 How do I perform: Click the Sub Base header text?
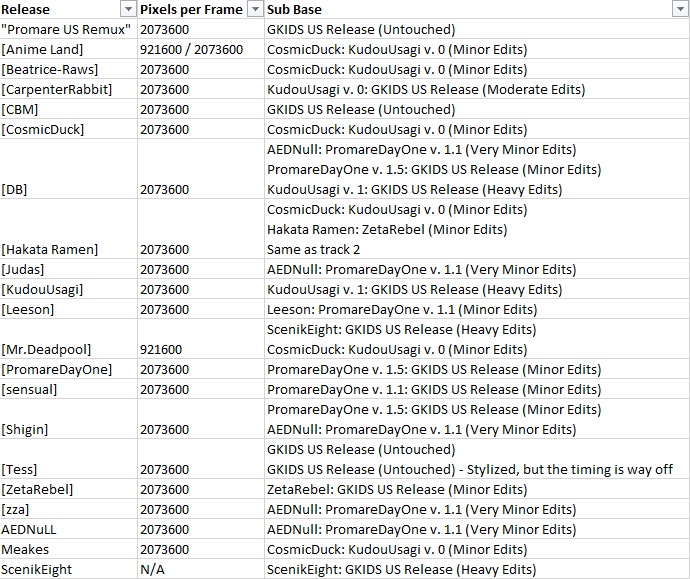point(294,10)
